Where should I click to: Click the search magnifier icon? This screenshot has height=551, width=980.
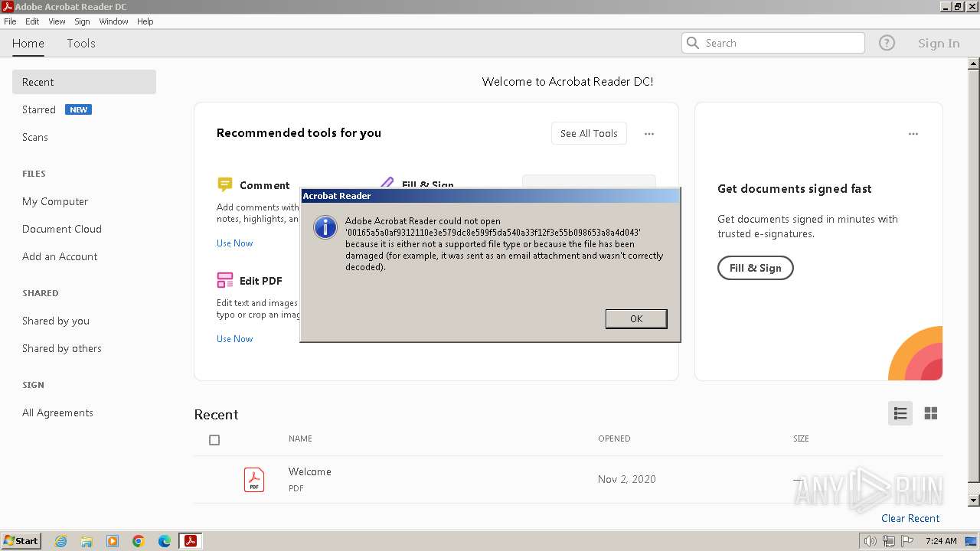pyautogui.click(x=693, y=43)
